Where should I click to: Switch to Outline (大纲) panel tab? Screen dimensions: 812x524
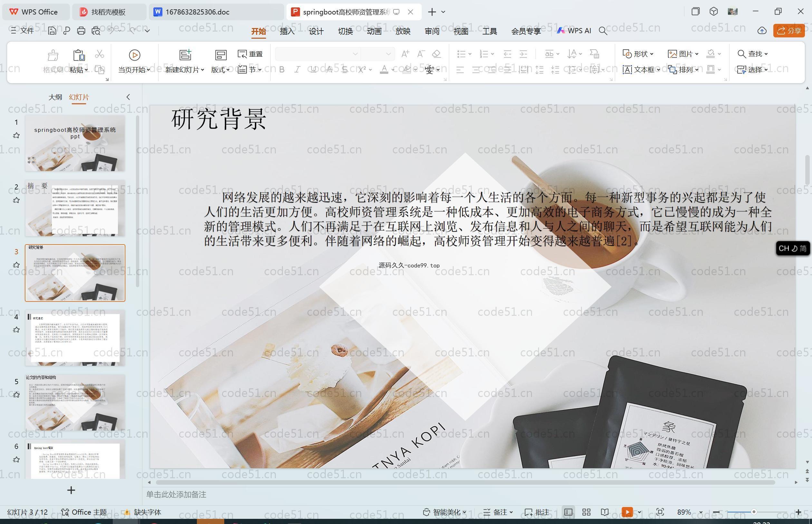click(x=55, y=97)
